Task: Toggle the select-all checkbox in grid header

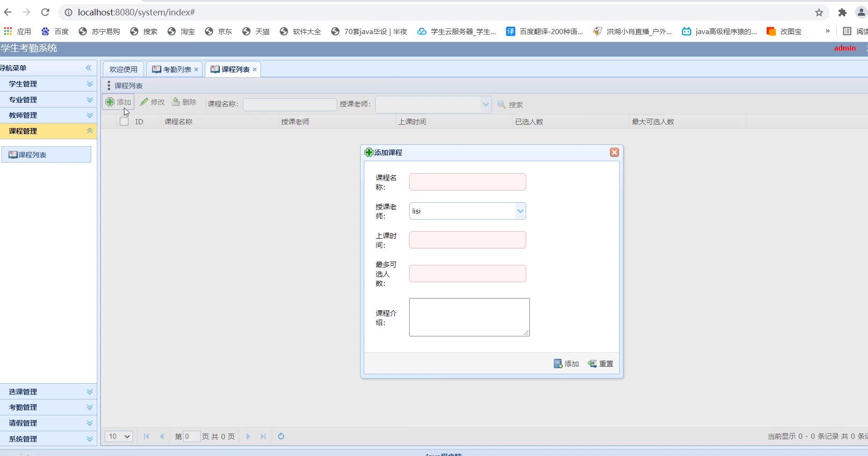Action: (124, 121)
